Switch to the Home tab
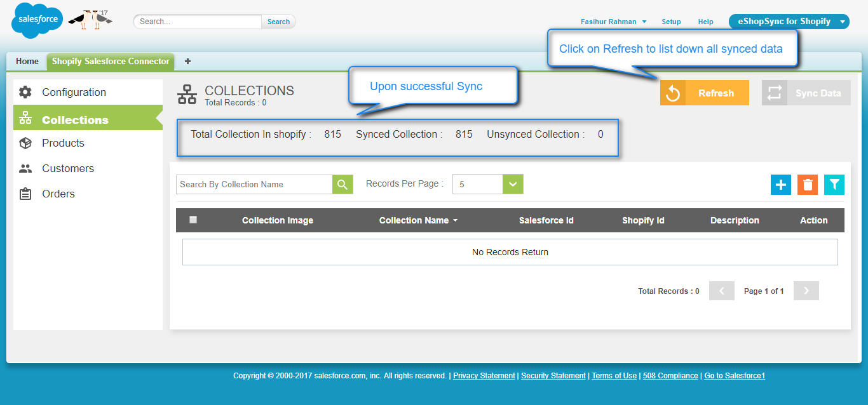868x405 pixels. point(27,62)
